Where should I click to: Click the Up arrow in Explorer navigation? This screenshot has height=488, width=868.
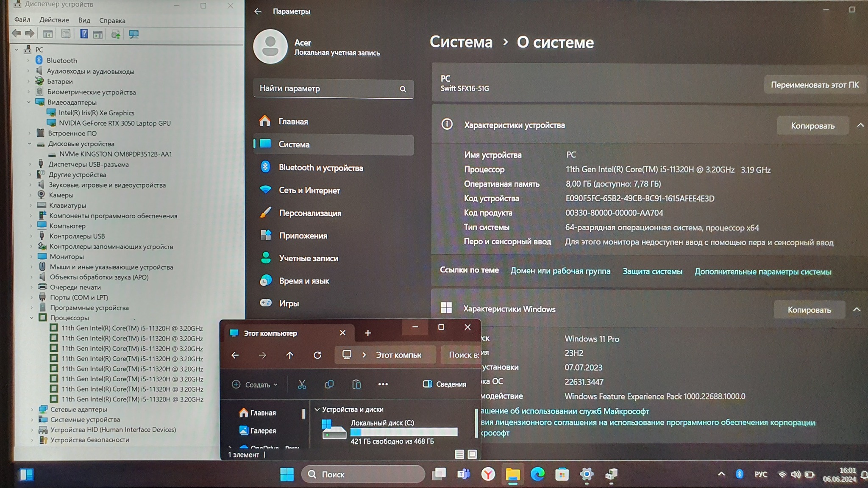pos(289,355)
